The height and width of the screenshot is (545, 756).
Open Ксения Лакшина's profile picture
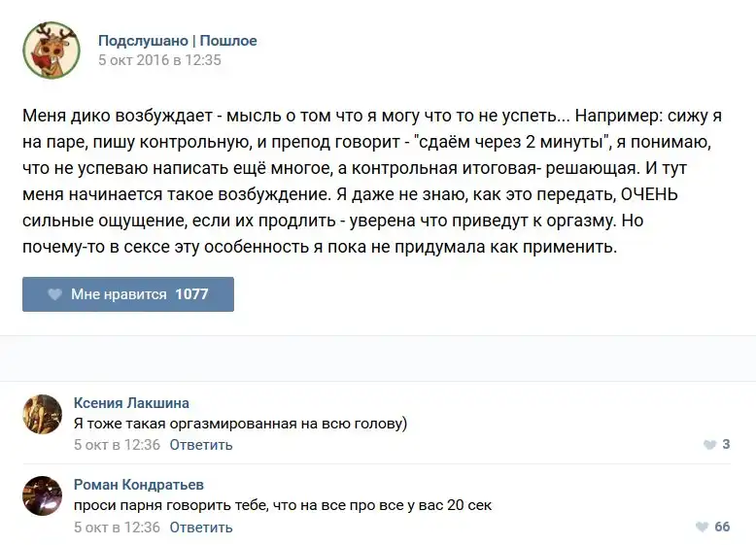43,414
